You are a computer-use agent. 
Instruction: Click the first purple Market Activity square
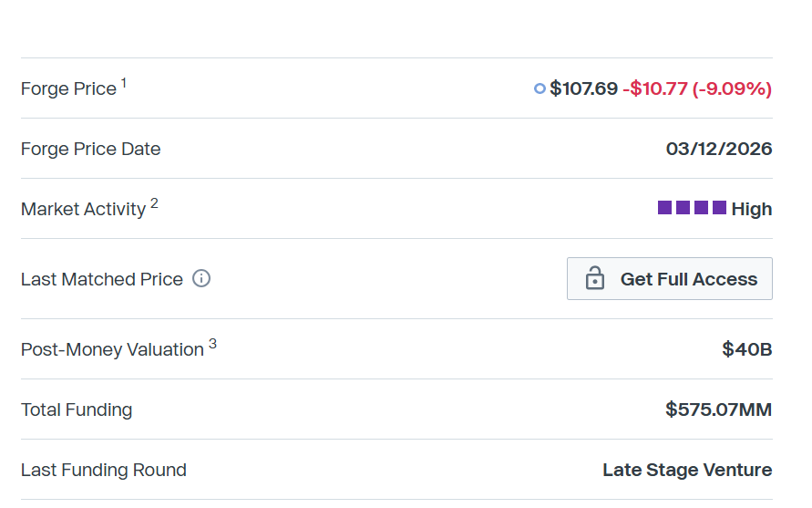coord(664,208)
